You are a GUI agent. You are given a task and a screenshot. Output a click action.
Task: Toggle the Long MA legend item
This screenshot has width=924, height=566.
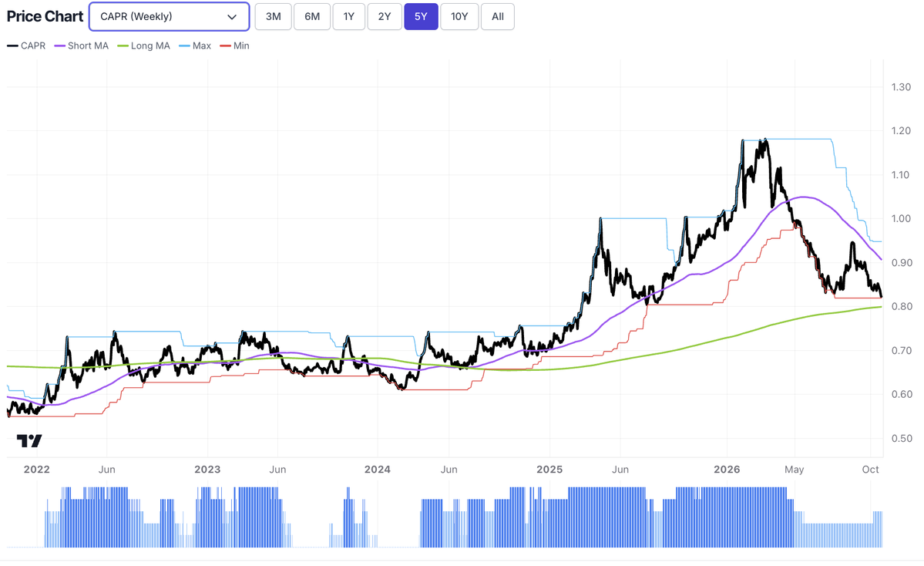pos(144,46)
